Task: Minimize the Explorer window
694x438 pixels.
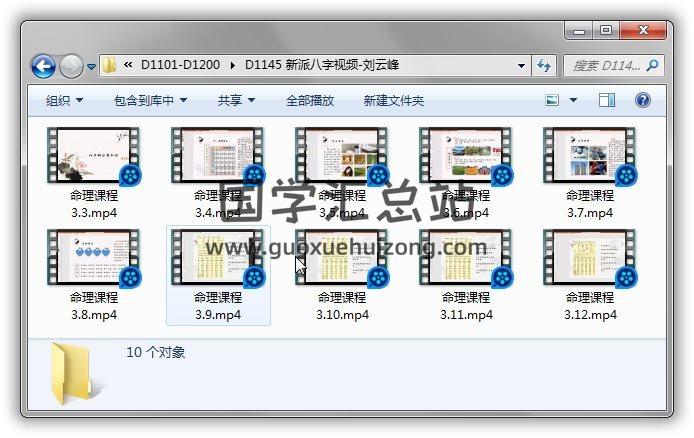Action: (578, 31)
